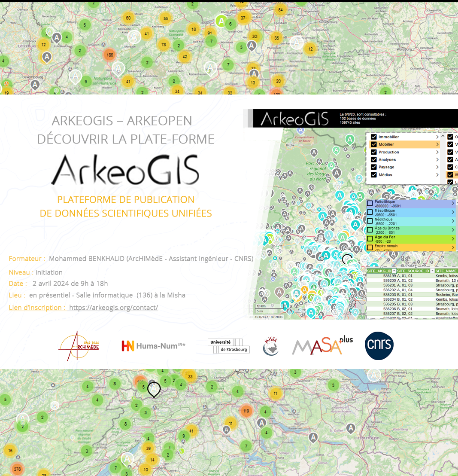This screenshot has width=458, height=476.
Task: Open the Âge du Bronze chevron
Action: pos(453,230)
